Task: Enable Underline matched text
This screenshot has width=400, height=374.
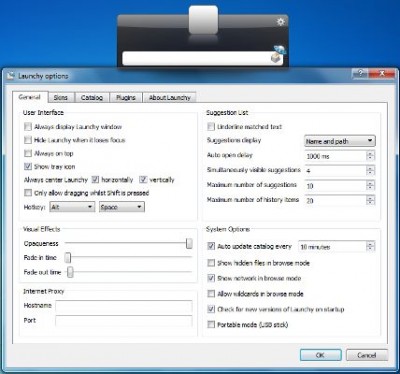Action: [x=211, y=127]
